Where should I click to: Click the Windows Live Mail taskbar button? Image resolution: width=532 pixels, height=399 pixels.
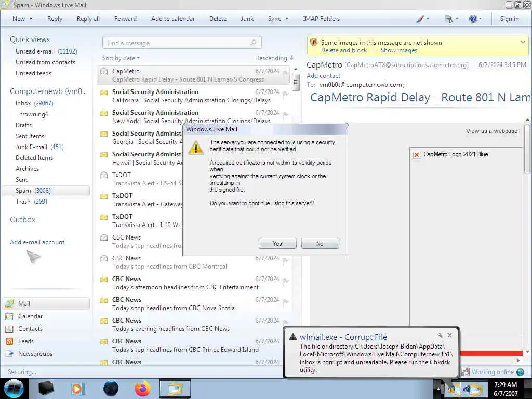(x=175, y=389)
